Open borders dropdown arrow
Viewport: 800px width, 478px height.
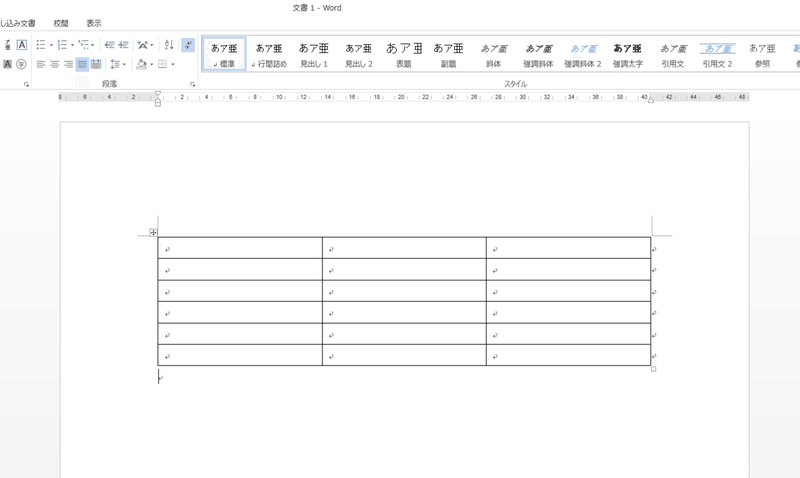pos(173,64)
